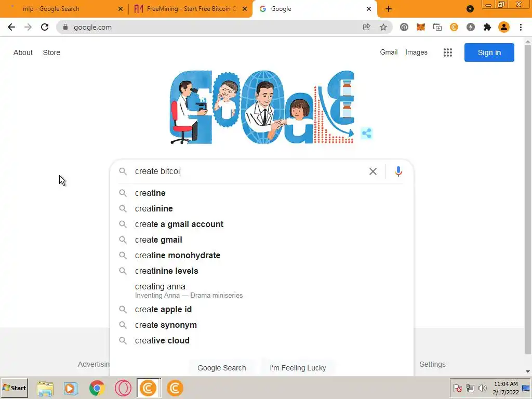Open Chrome from the taskbar
The width and height of the screenshot is (532, 399).
pos(97,388)
